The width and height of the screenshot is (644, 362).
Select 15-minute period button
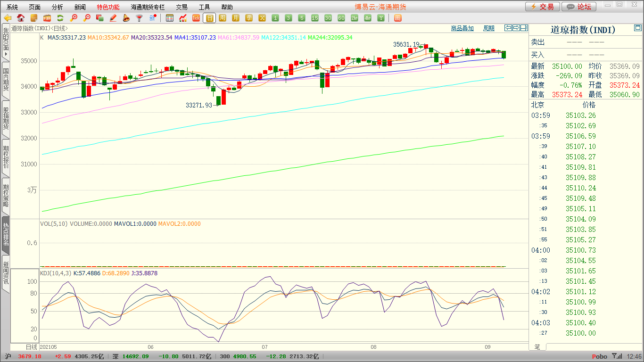point(315,18)
